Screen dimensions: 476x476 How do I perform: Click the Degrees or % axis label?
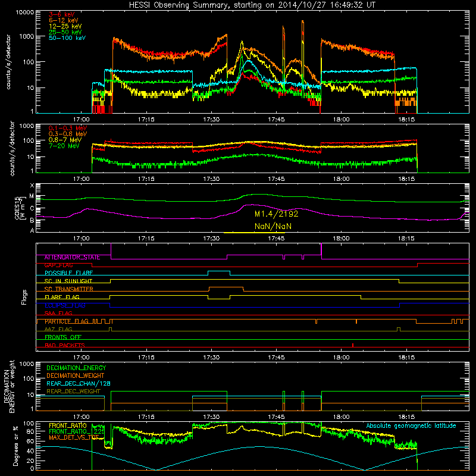[x=15, y=446]
